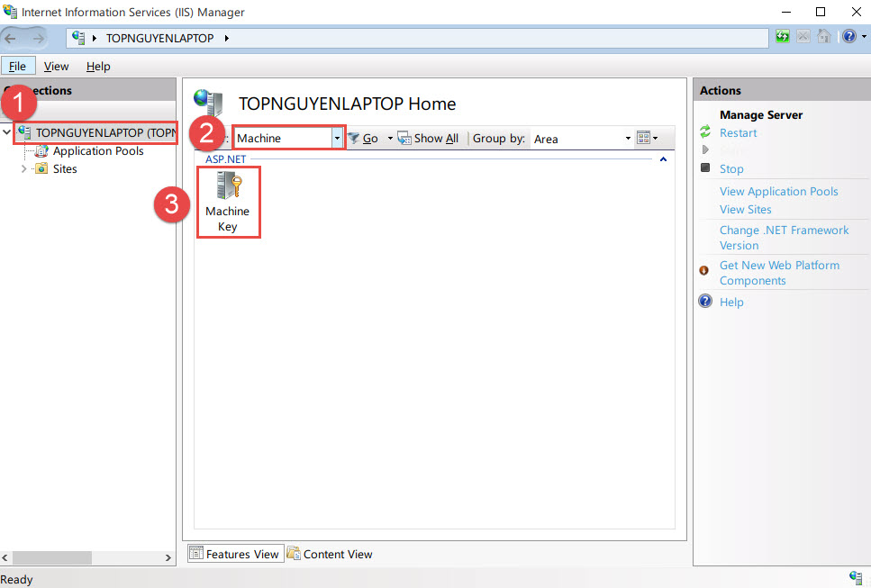The image size is (871, 588).
Task: Click the back navigation arrow
Action: 11,39
